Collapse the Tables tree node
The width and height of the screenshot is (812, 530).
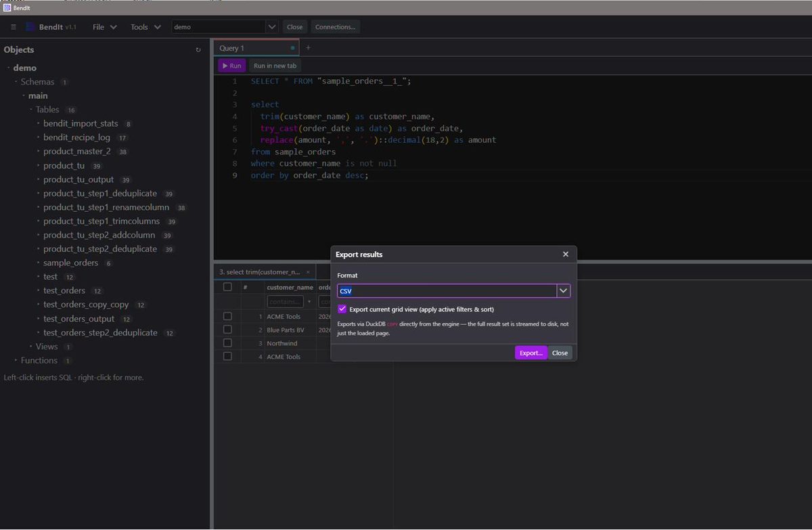[30, 110]
